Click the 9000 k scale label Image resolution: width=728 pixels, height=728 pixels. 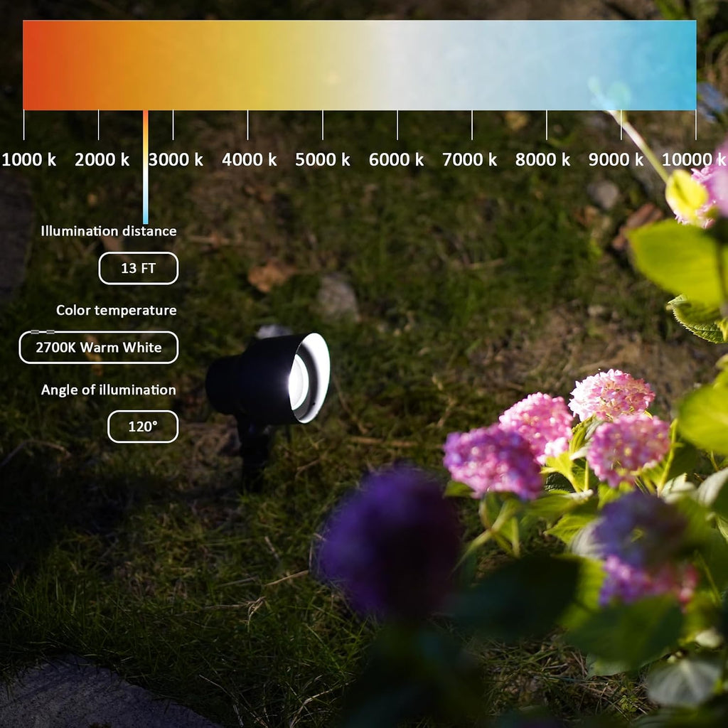pos(616,160)
